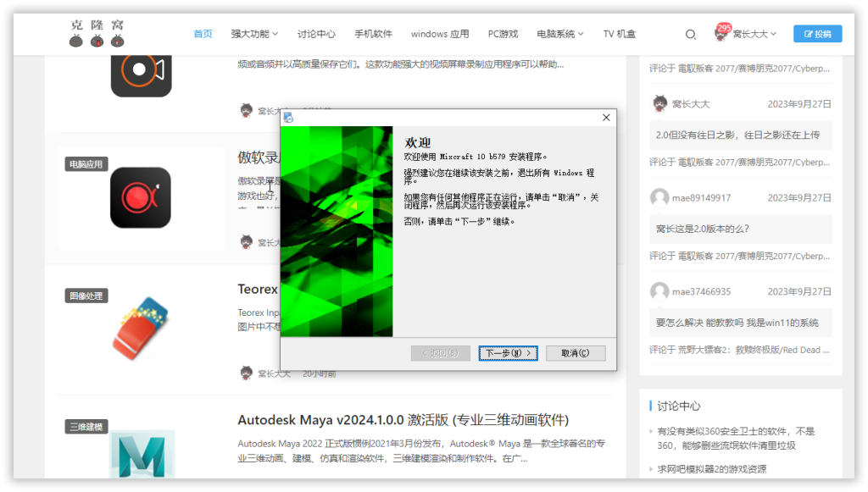Expand the 窝长大大 user dropdown
Viewport: 868px width, 492px height.
coord(754,34)
